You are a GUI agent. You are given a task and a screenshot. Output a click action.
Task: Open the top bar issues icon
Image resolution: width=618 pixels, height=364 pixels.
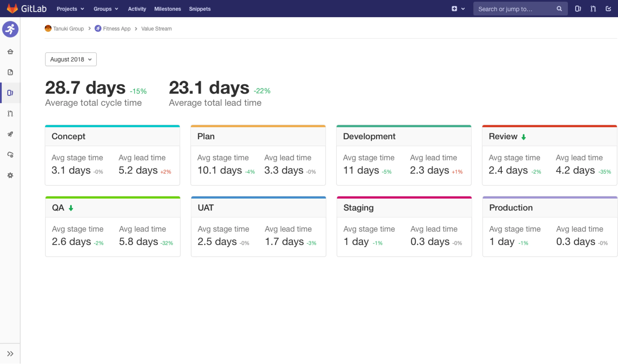[578, 9]
